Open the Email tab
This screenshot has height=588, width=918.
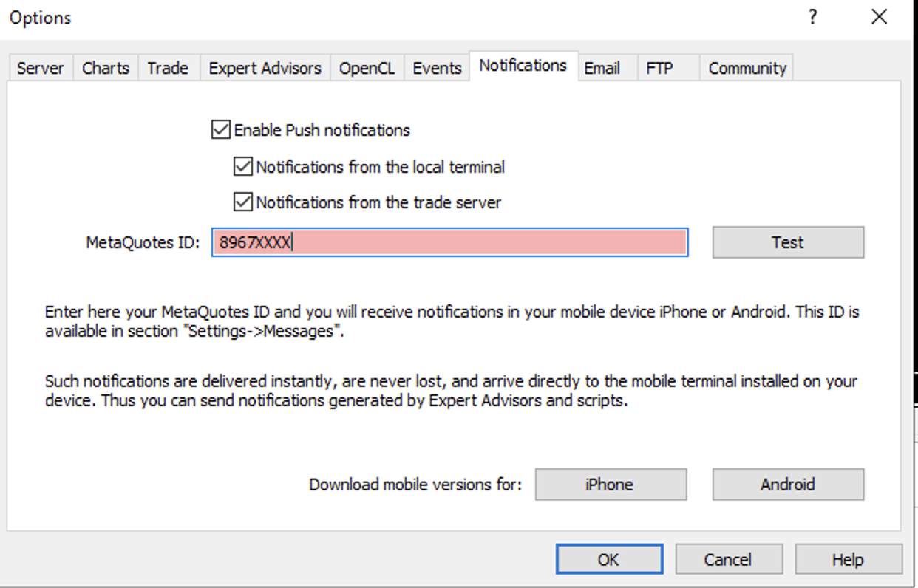click(x=602, y=68)
